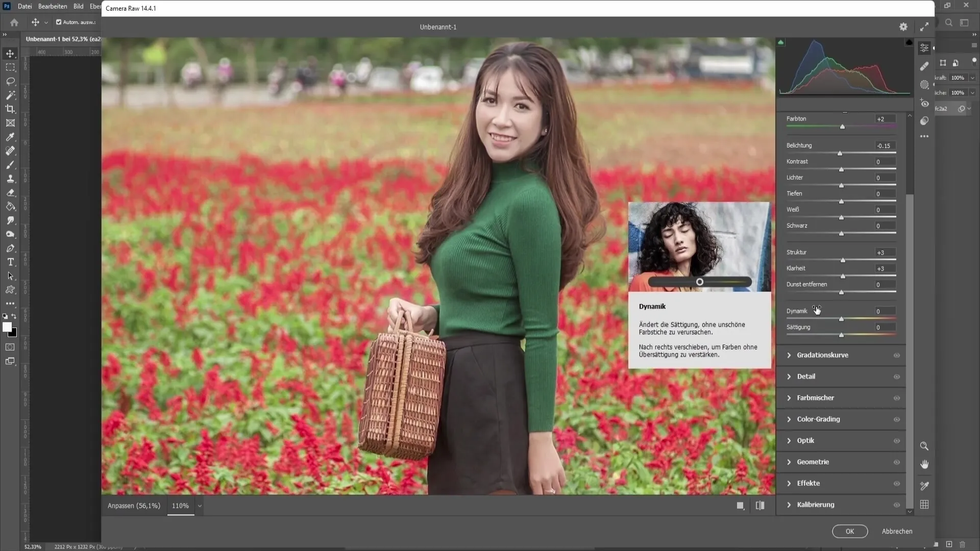
Task: Open the Edit panel sliders icon
Action: [x=924, y=48]
